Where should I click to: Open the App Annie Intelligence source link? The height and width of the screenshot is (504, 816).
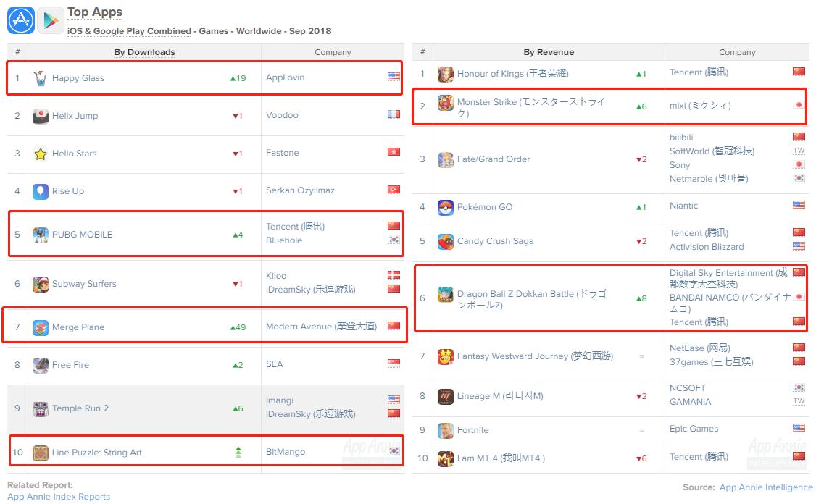[x=765, y=487]
